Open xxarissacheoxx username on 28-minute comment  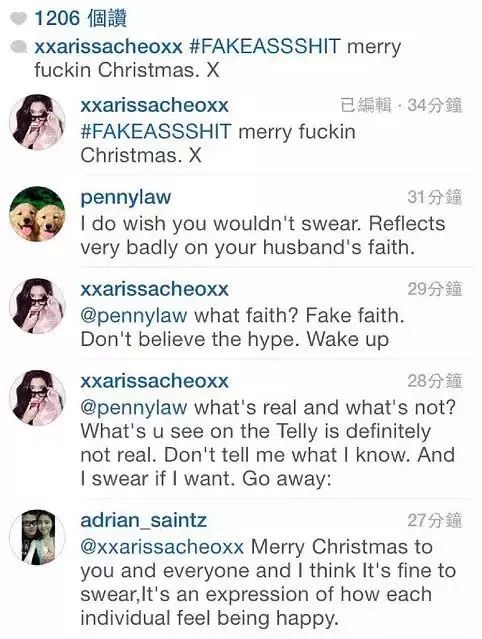coord(154,381)
